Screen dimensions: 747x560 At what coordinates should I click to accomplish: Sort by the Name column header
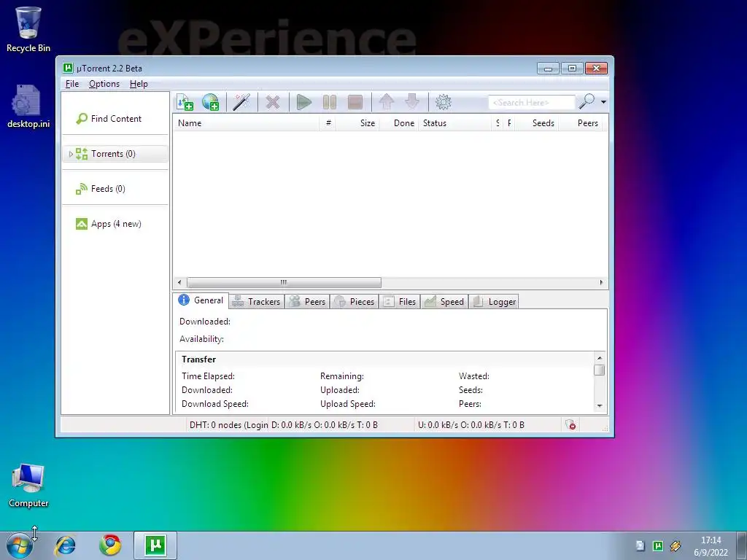247,122
